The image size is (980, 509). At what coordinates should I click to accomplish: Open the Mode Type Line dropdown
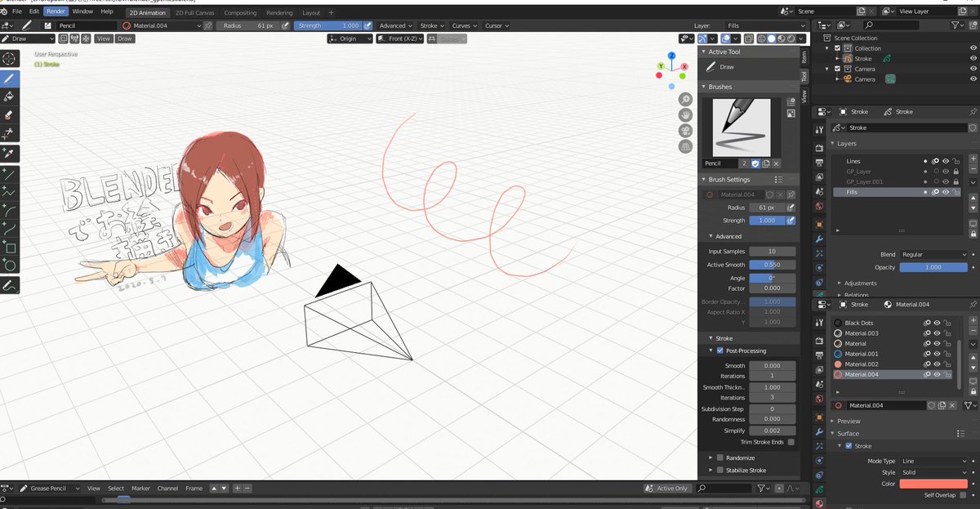coord(933,462)
